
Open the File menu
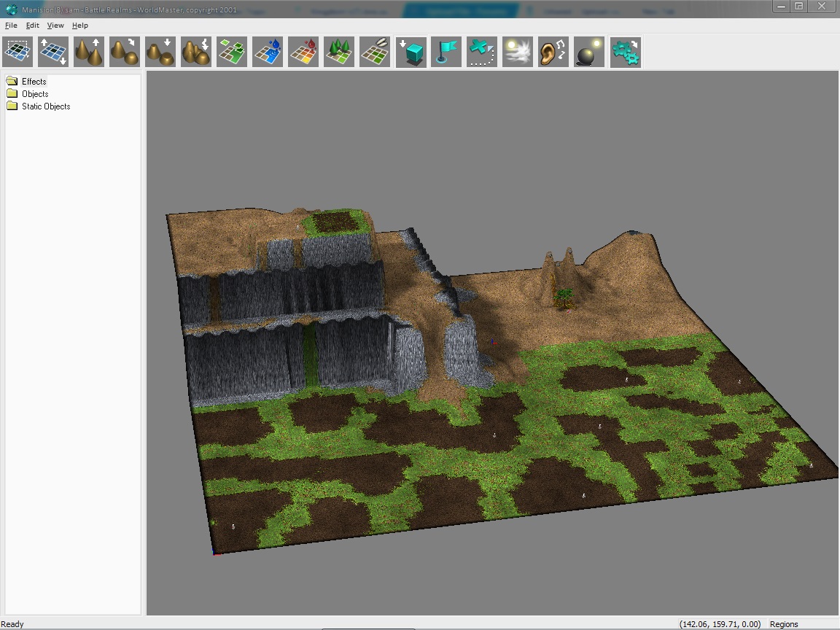coord(11,26)
